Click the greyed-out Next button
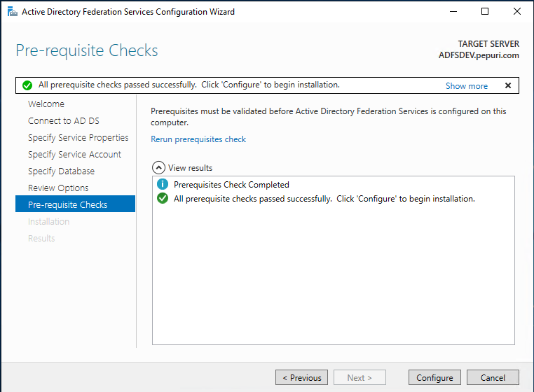534x392 pixels. (360, 377)
